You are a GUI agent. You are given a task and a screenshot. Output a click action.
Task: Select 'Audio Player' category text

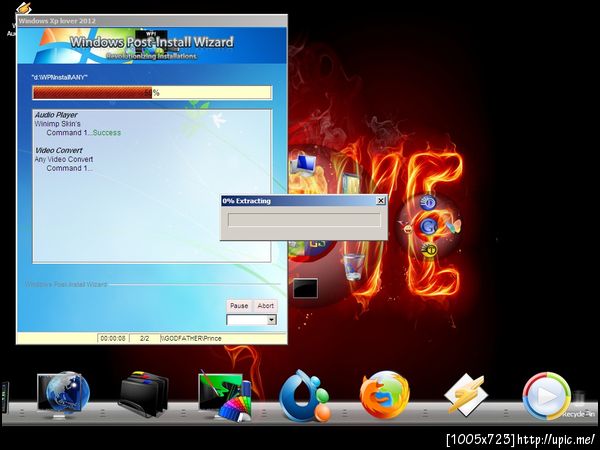pyautogui.click(x=56, y=115)
